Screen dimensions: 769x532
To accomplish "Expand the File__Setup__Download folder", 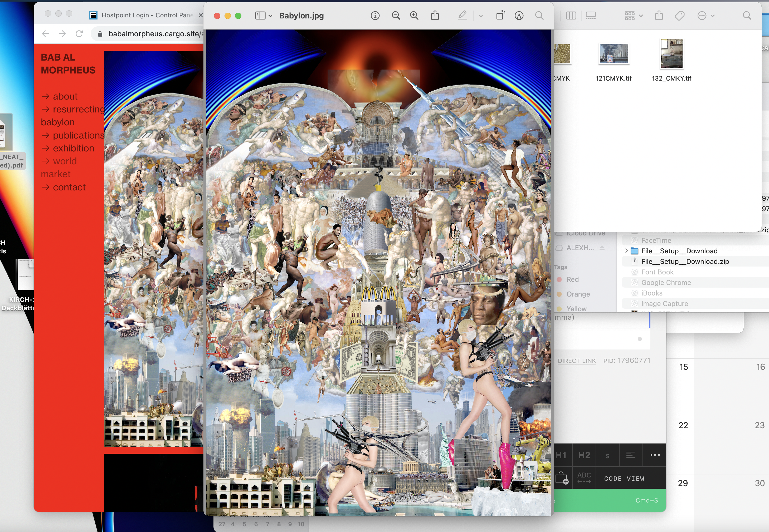I will [x=626, y=251].
